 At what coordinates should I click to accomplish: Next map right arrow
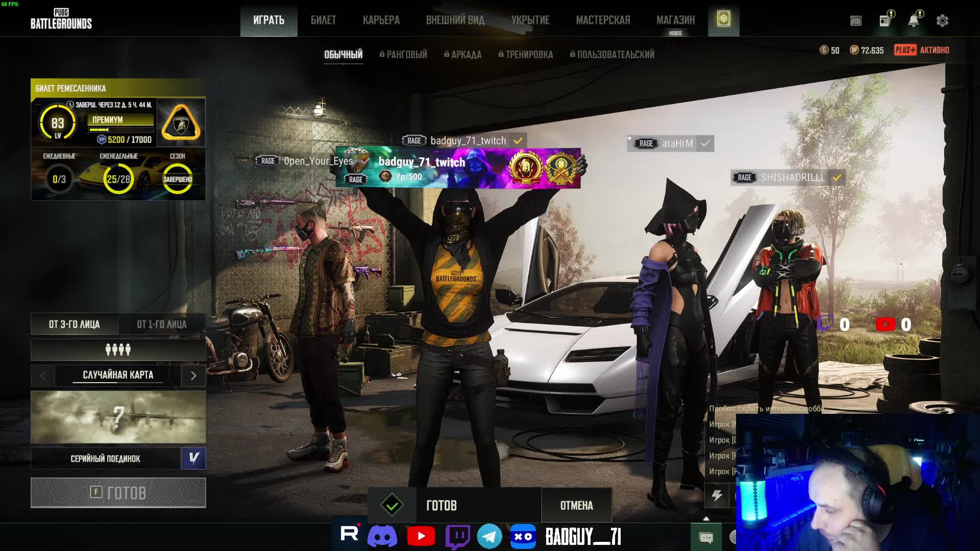(x=193, y=376)
